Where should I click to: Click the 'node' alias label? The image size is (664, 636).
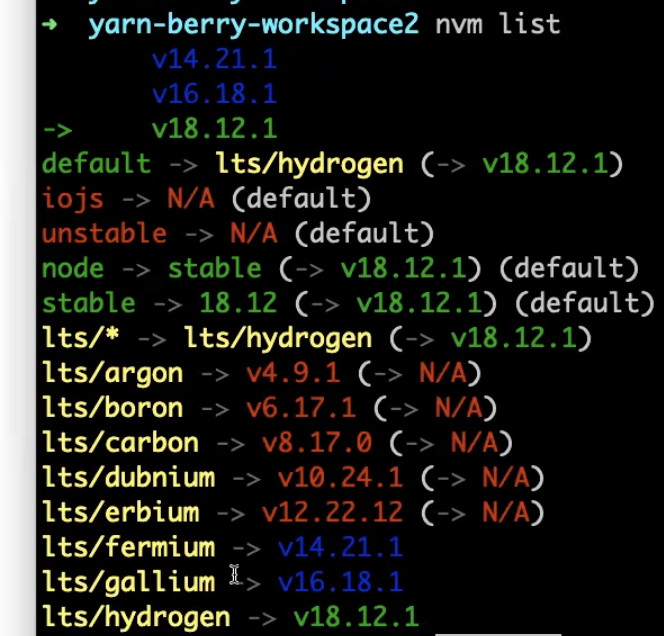[x=73, y=269]
